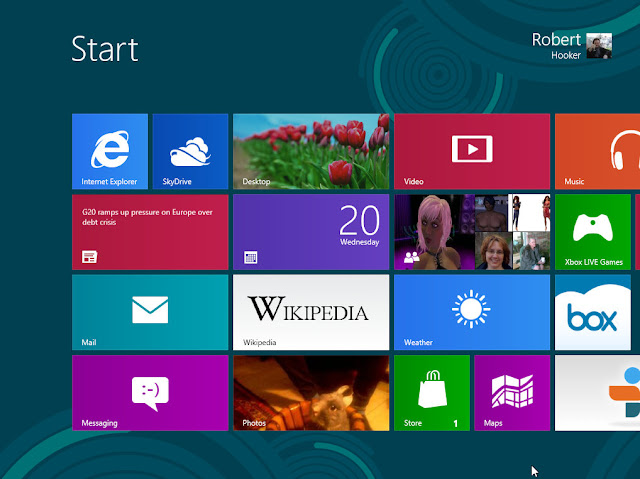This screenshot has height=479, width=640.
Task: Open the Calendar tile showing 20 Wednesday
Action: click(x=311, y=232)
